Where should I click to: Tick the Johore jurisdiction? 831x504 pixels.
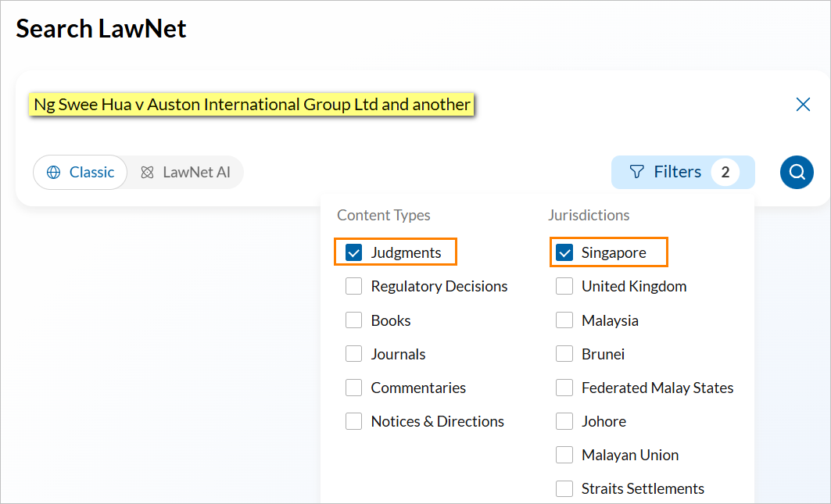pos(564,421)
